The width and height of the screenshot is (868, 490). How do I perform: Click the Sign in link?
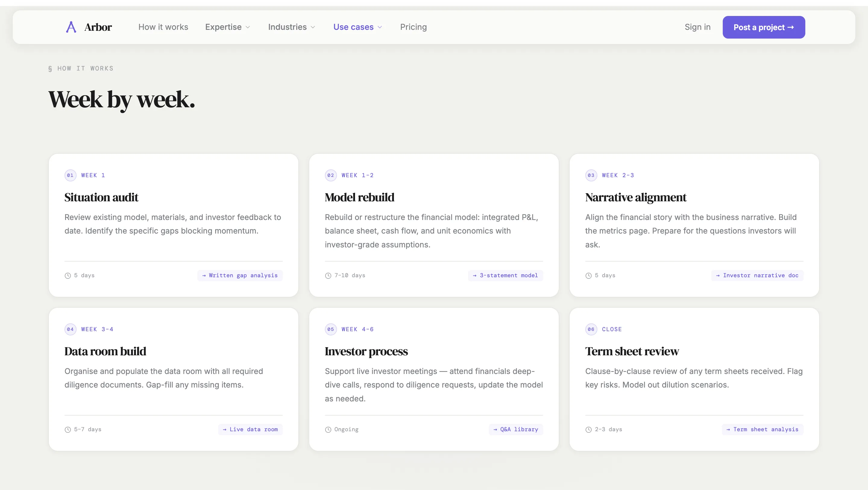[x=697, y=27]
